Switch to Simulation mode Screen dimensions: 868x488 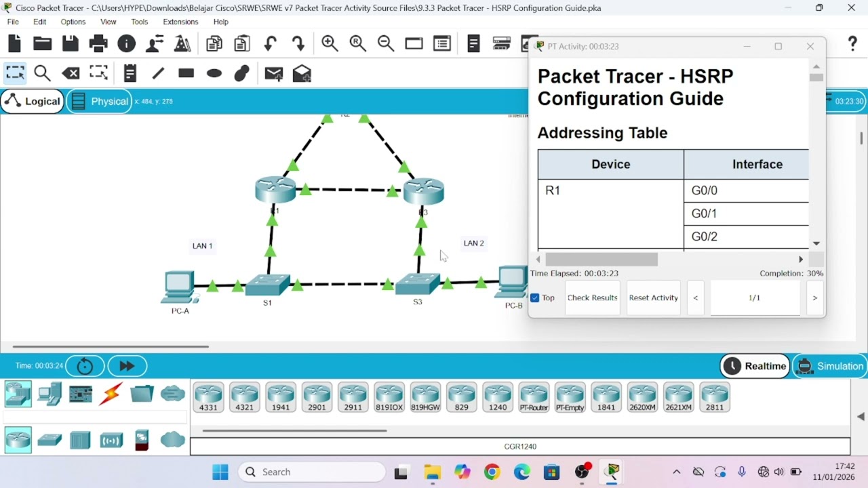(x=830, y=366)
